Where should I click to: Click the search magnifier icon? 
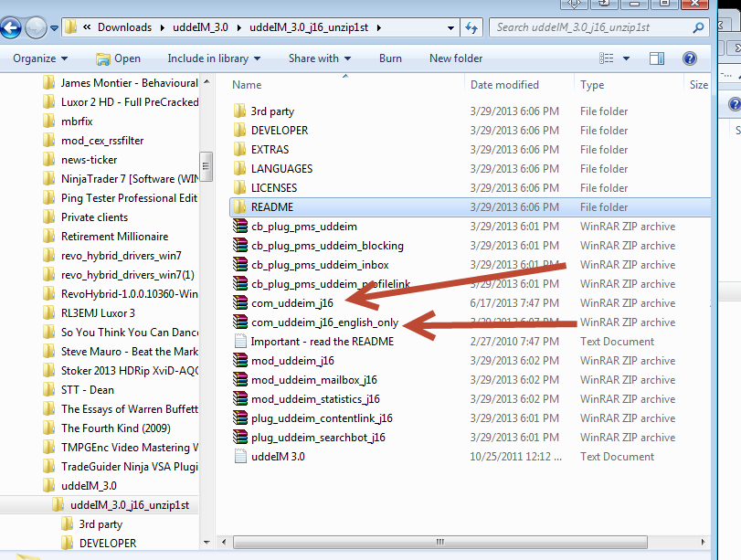point(698,28)
